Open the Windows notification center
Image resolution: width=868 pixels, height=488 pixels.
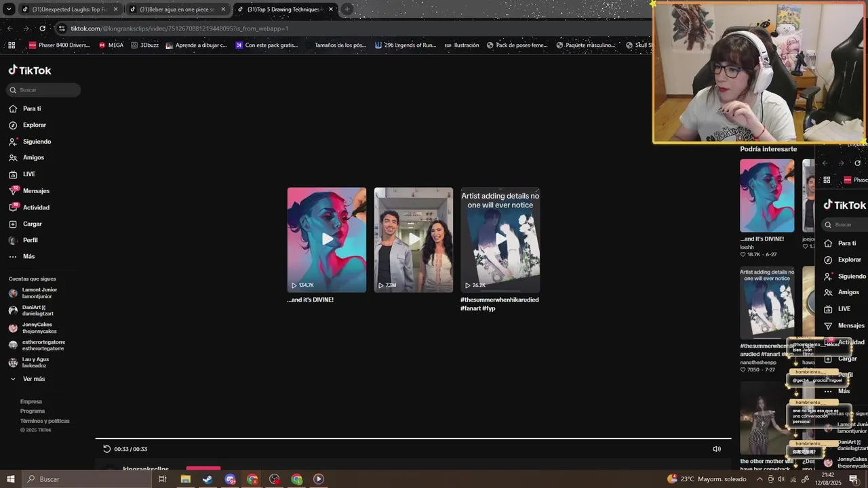pos(854,479)
